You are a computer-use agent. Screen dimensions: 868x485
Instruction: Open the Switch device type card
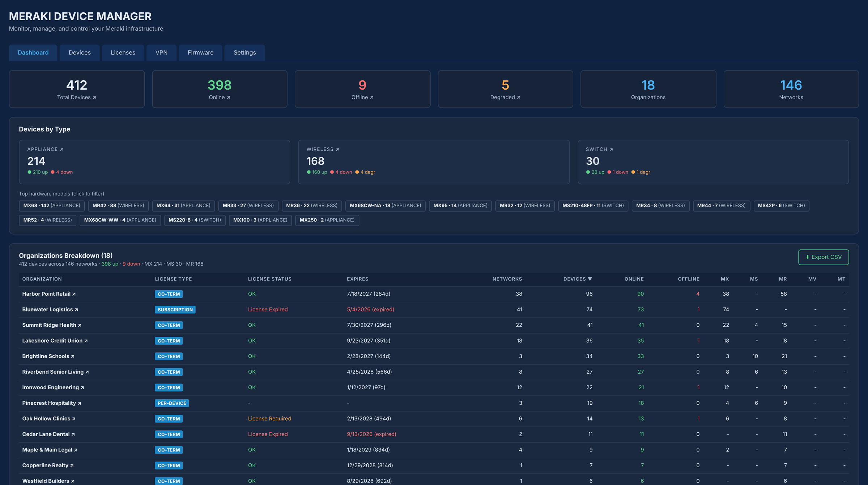pyautogui.click(x=713, y=162)
